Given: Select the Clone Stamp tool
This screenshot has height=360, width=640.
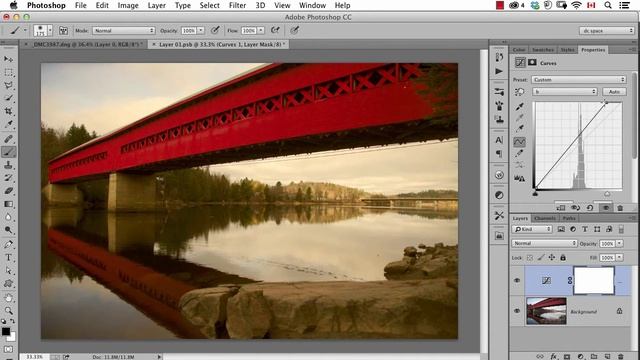Looking at the screenshot, I should click(x=8, y=165).
